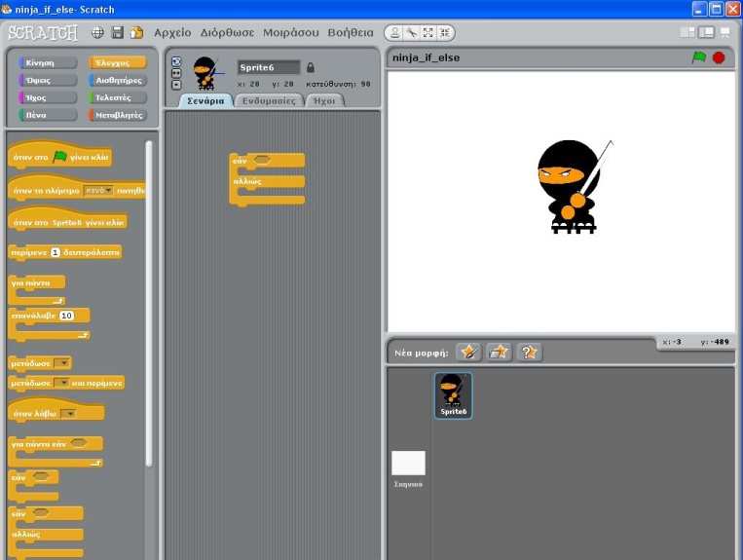This screenshot has width=743, height=560.
Task: Select the shrink sprite tool
Action: coord(444,33)
